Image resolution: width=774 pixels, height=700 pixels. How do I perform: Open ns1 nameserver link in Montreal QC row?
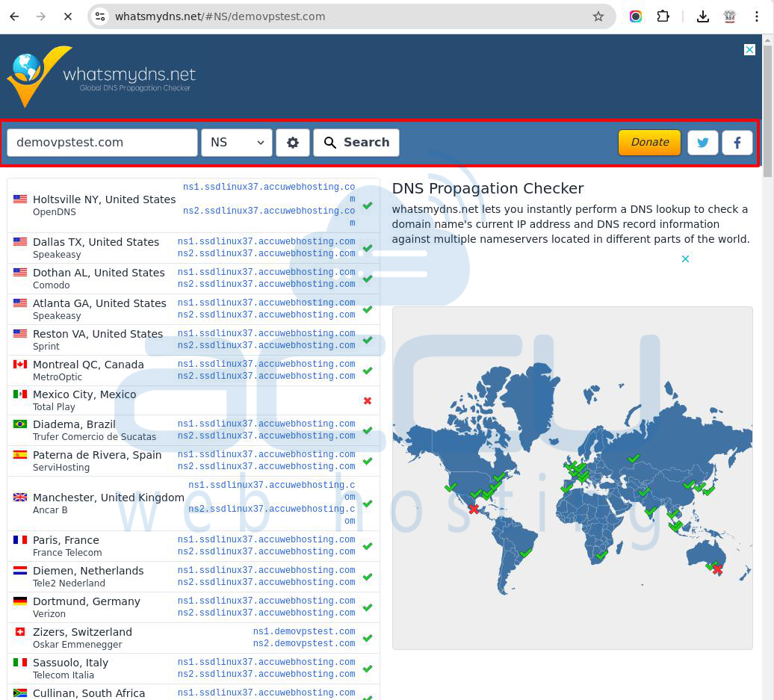point(266,364)
